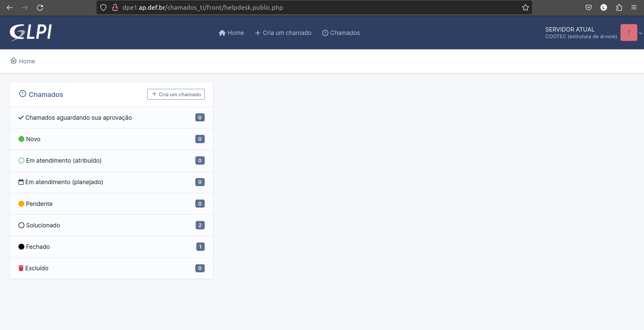Click the GLPI logo
Viewport: 644px width, 330px height.
[x=31, y=33]
